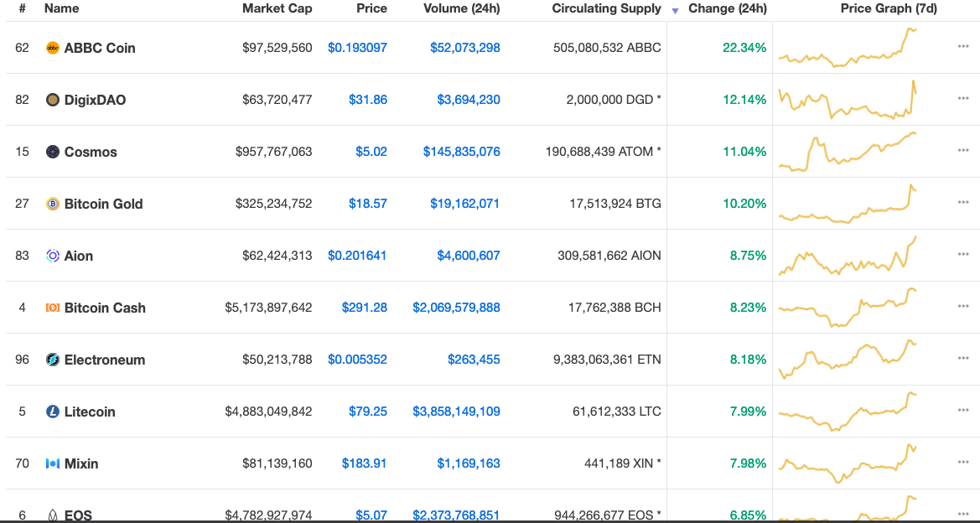Screen dimensions: 980x523
Task: Click the Aion coin logo icon
Action: (53, 256)
